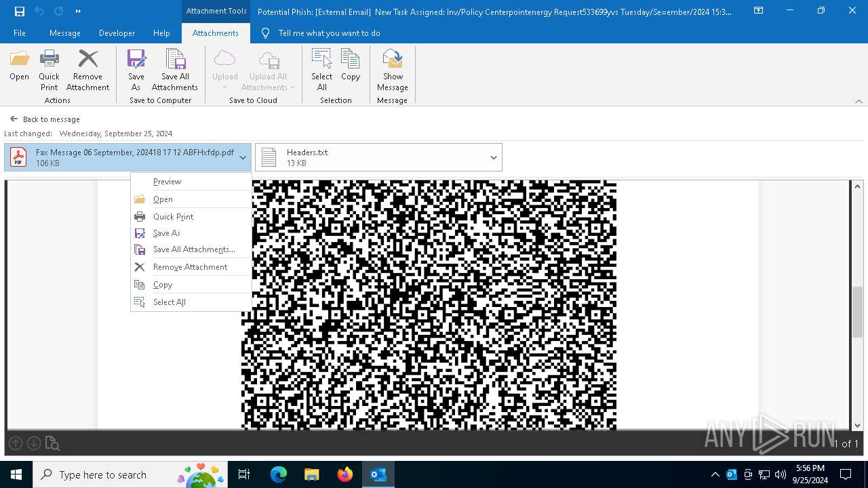This screenshot has height=488, width=868.
Task: Switch to the Message tab
Action: [x=65, y=33]
